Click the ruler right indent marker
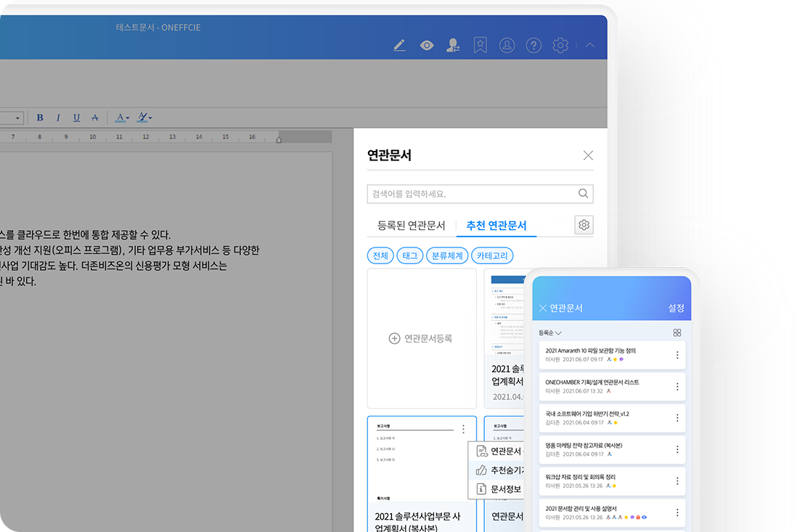The width and height of the screenshot is (797, 532). point(279,139)
